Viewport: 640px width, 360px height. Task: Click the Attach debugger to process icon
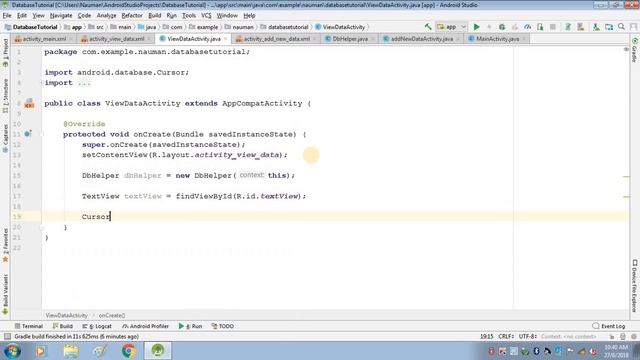540,27
